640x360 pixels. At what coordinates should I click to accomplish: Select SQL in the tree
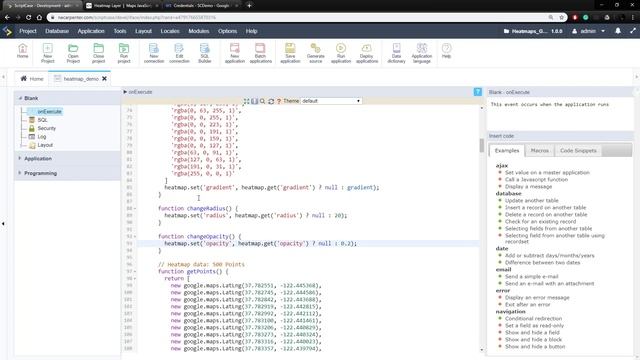[42, 120]
